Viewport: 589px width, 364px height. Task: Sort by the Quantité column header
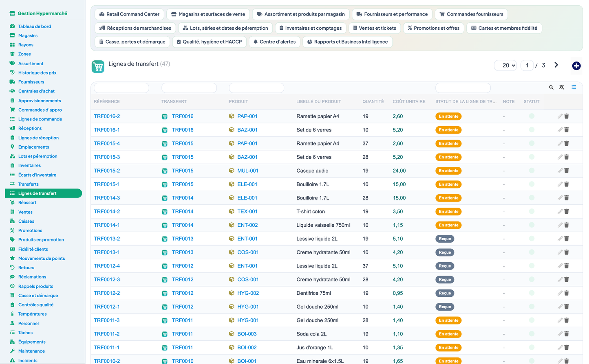373,101
